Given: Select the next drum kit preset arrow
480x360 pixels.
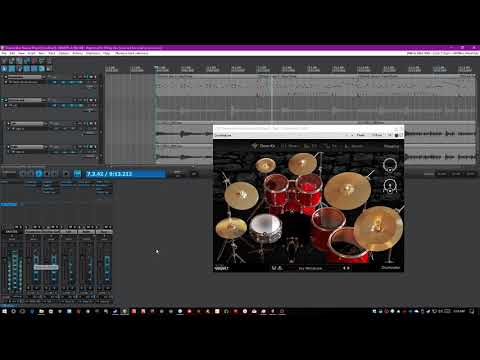Looking at the screenshot, I should click(x=348, y=268).
